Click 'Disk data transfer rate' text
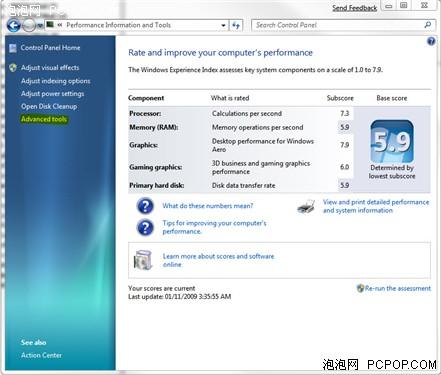 point(243,186)
